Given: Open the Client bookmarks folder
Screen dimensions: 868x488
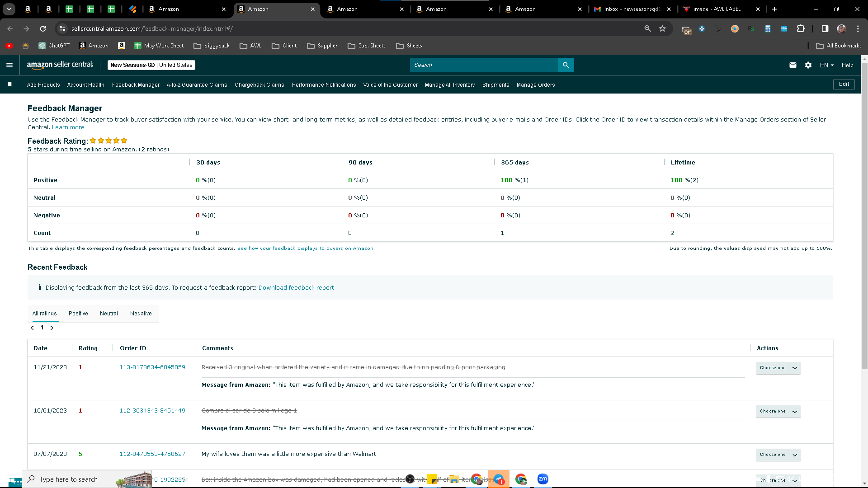Looking at the screenshot, I should tap(284, 46).
